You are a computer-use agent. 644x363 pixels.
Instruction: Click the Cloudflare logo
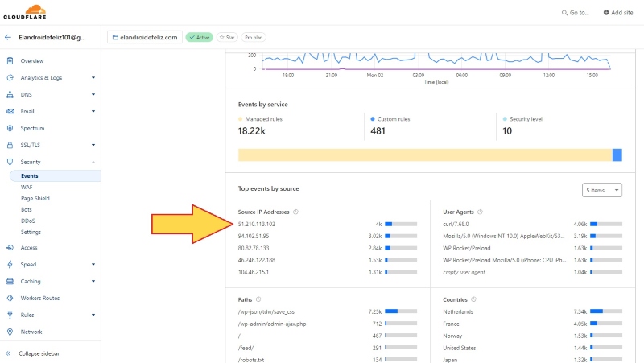(25, 12)
